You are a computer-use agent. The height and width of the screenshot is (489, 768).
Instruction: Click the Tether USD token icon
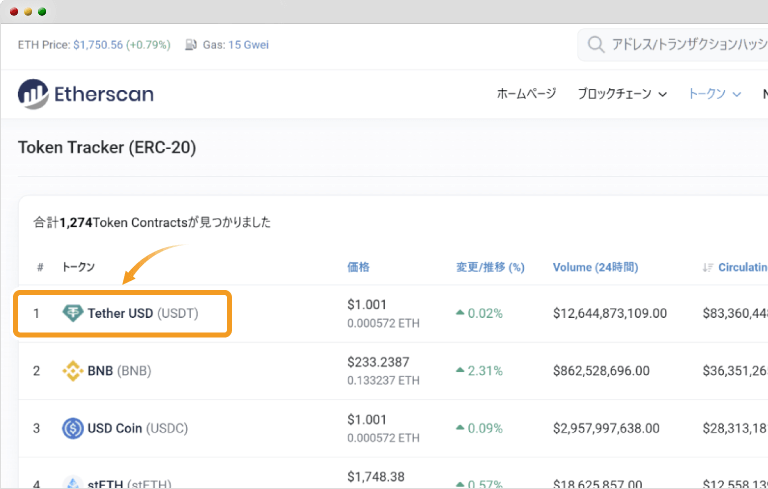(73, 313)
